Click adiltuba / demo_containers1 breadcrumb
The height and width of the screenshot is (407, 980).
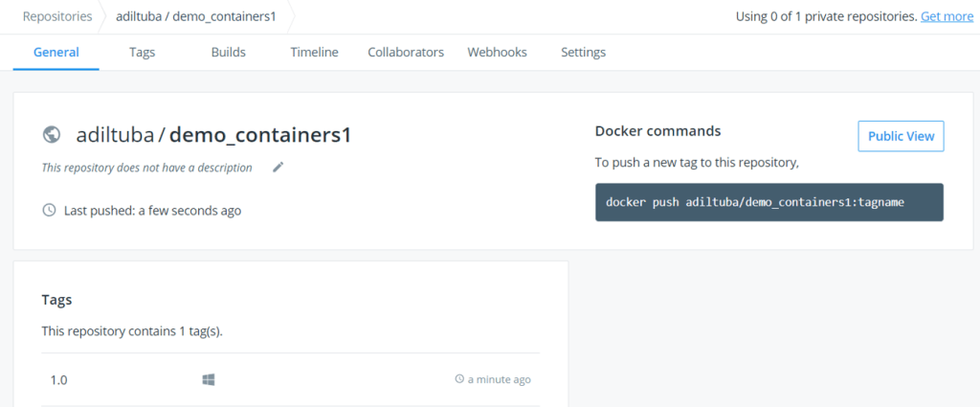coord(195,16)
